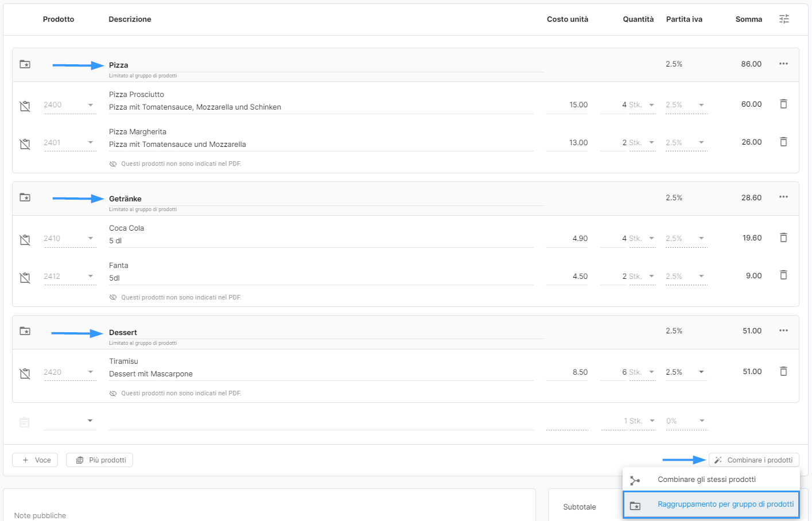
Task: Click the Dessert group folder icon
Action: [25, 331]
